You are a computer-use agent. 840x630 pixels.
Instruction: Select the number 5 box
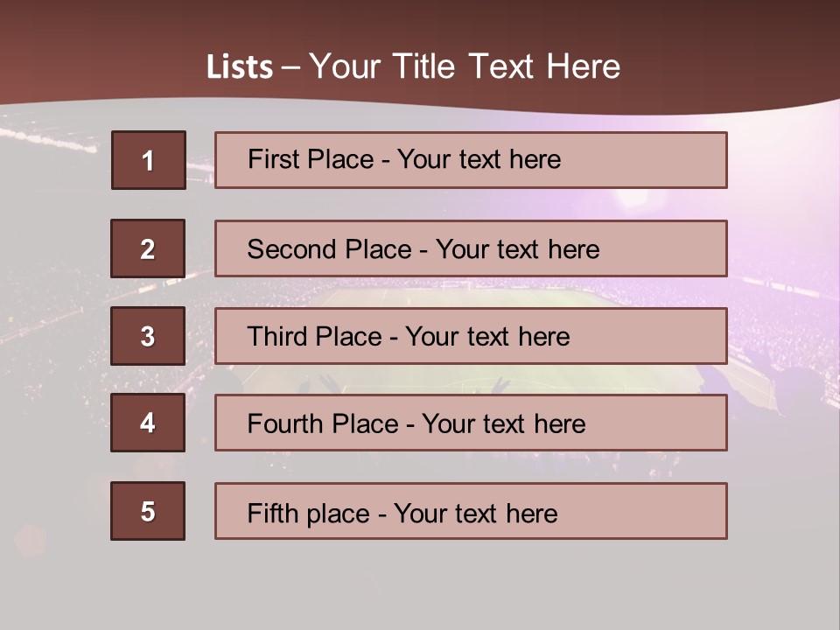point(148,511)
